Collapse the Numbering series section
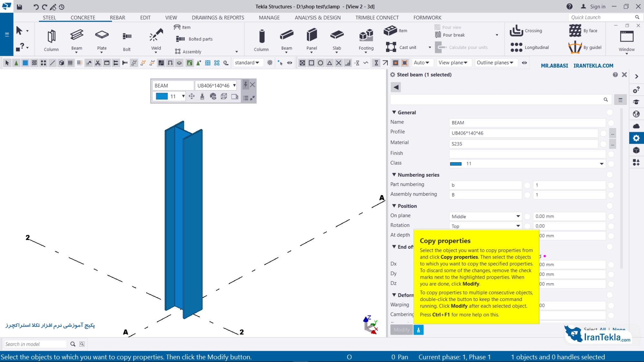The height and width of the screenshot is (362, 644). click(x=394, y=175)
